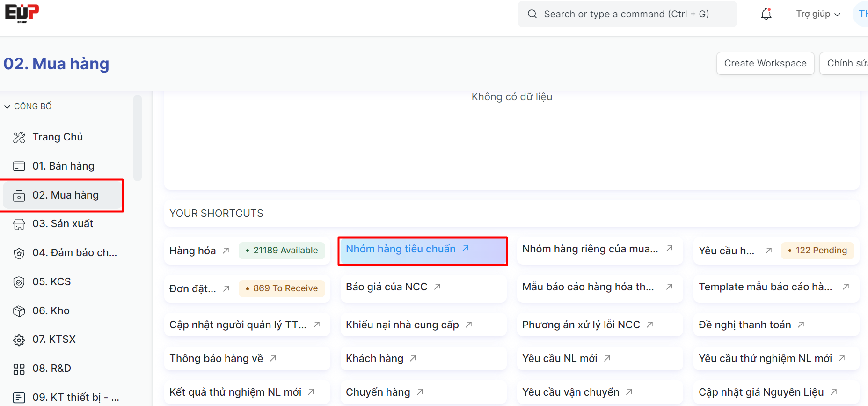Viewport: 868px width, 406px height.
Task: Click the 21189 Available badge
Action: pyautogui.click(x=282, y=251)
